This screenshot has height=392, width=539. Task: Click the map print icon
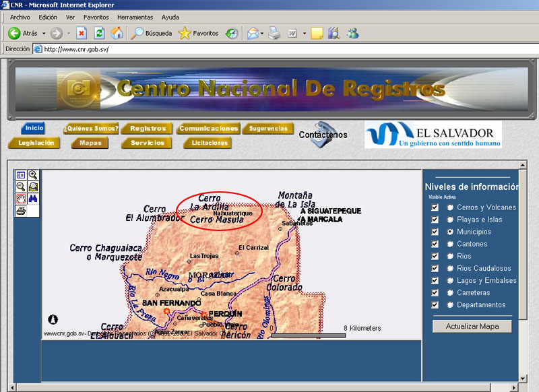(21, 211)
